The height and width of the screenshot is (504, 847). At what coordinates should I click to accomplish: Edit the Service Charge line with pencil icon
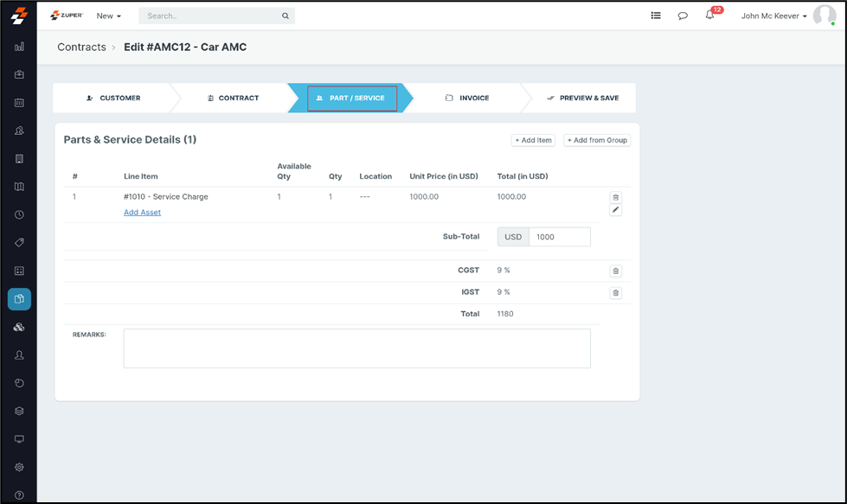tap(616, 210)
